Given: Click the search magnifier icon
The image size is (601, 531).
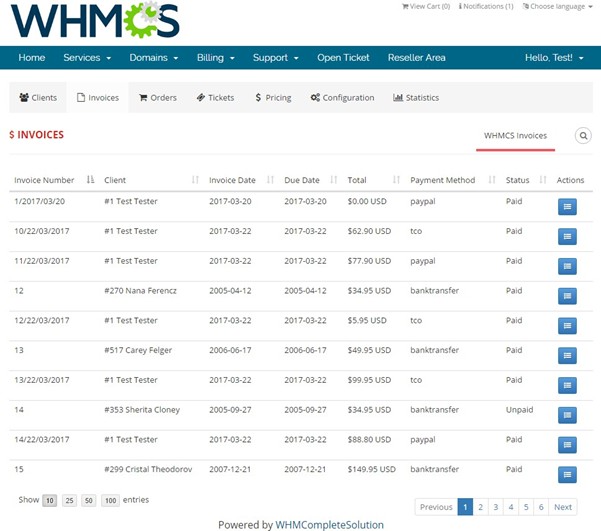Looking at the screenshot, I should pyautogui.click(x=583, y=136).
